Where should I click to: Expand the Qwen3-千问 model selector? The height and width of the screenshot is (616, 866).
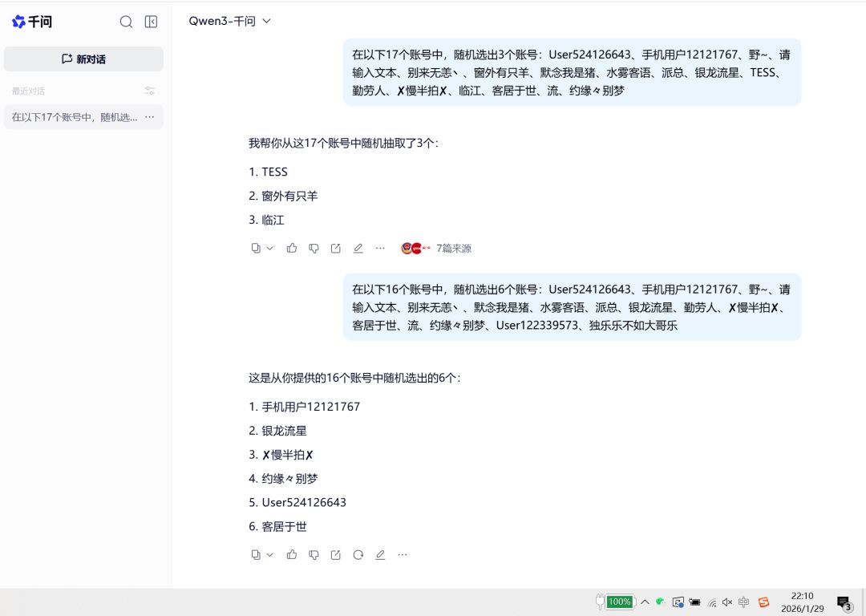click(230, 21)
